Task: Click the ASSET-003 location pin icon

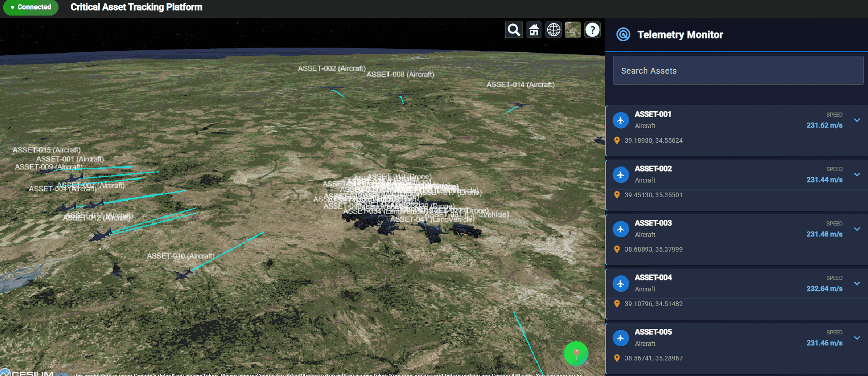Action: pyautogui.click(x=617, y=249)
